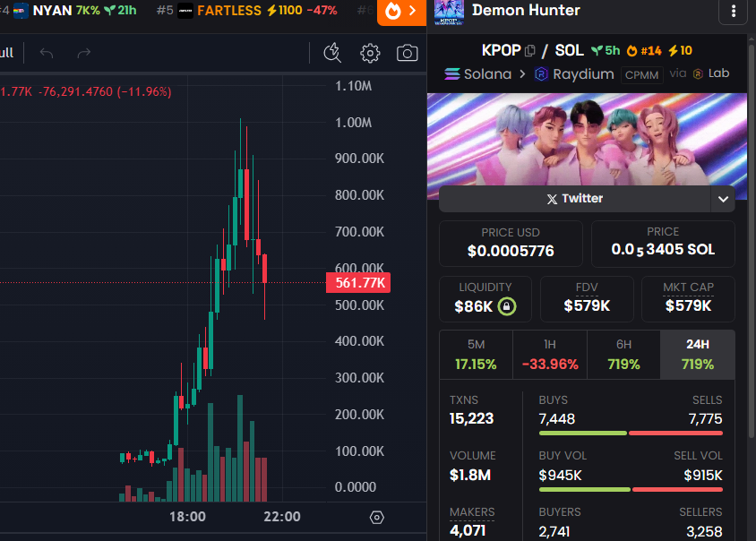Click the Demon Hunter token avatar

[449, 12]
